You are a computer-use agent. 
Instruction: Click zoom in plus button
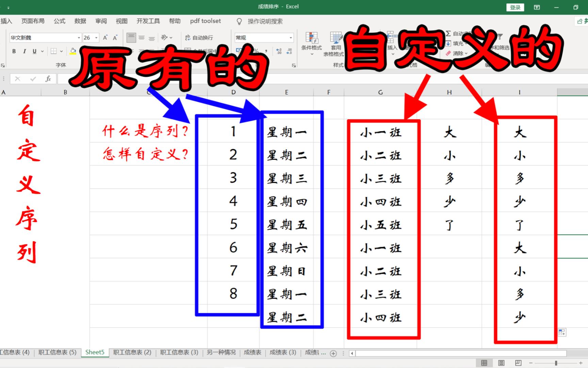(581, 363)
